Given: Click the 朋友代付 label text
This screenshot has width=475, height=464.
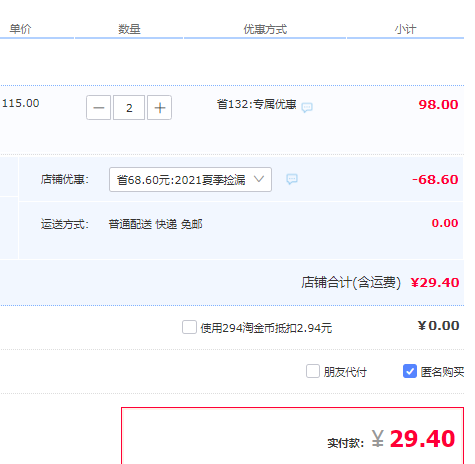Looking at the screenshot, I should [x=345, y=372].
